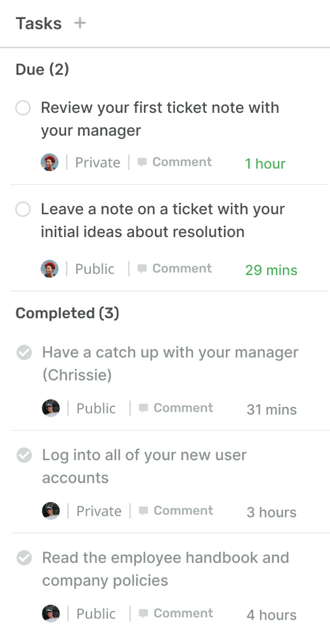Change Private visibility on 'Review your first ticket note'
The width and height of the screenshot is (330, 644).
pos(97,163)
